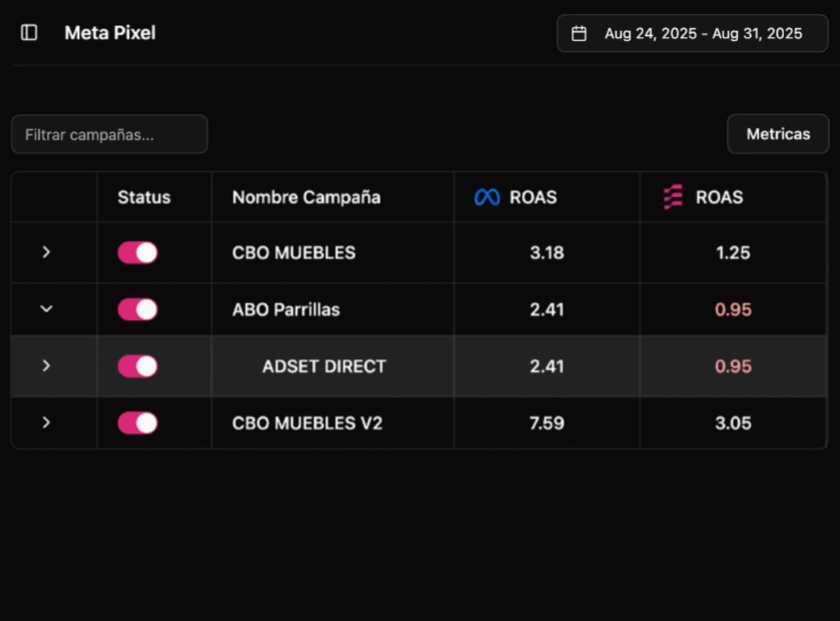Click the sidebar panel toggle icon
This screenshot has height=621, width=840.
point(29,33)
